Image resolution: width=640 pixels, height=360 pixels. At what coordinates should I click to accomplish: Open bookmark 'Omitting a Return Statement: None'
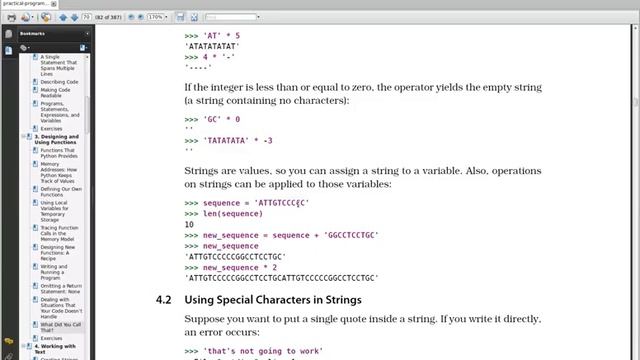pos(61,289)
